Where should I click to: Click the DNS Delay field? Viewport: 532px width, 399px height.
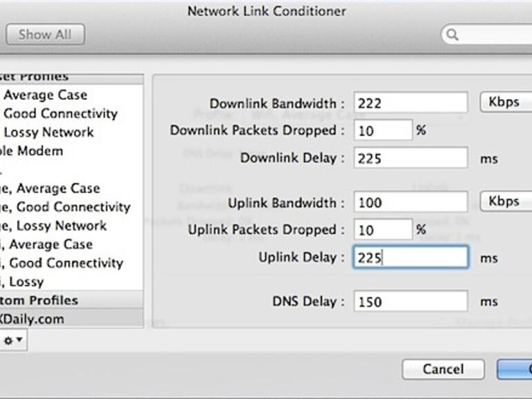[x=410, y=302]
